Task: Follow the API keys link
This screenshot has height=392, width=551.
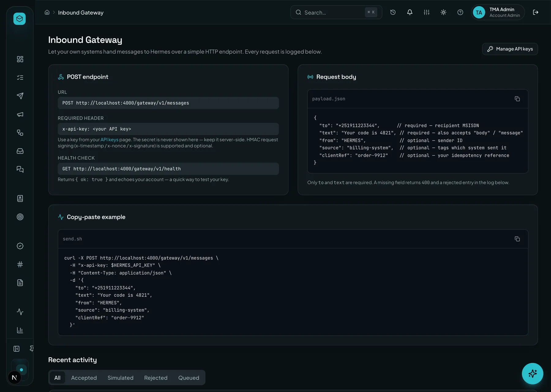Action: (x=109, y=140)
